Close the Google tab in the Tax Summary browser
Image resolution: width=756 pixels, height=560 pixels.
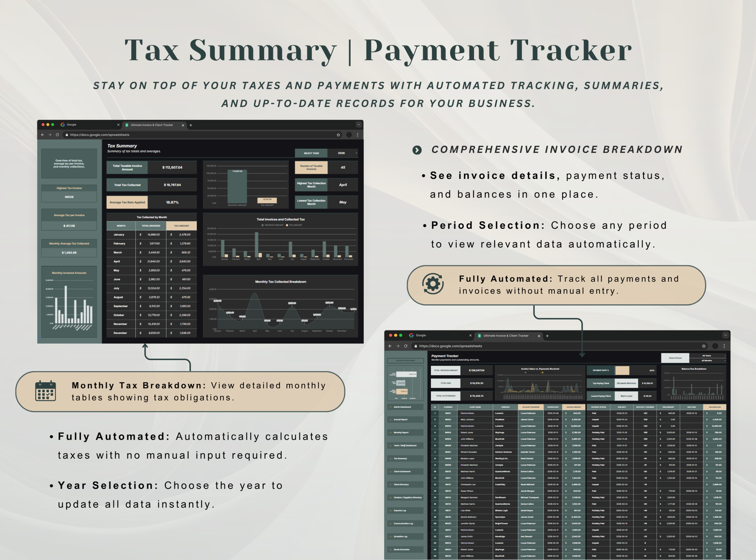pos(118,125)
